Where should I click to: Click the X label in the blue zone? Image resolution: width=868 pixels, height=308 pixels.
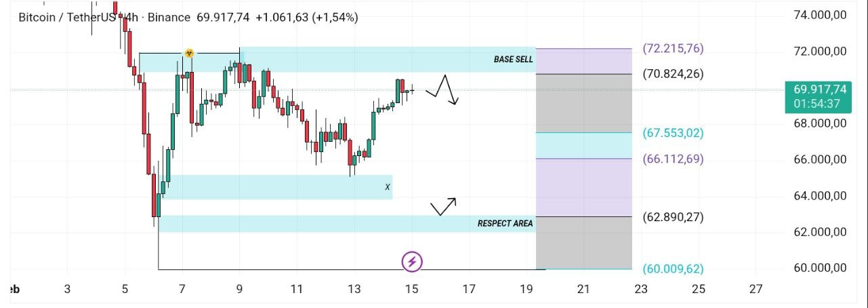[388, 187]
